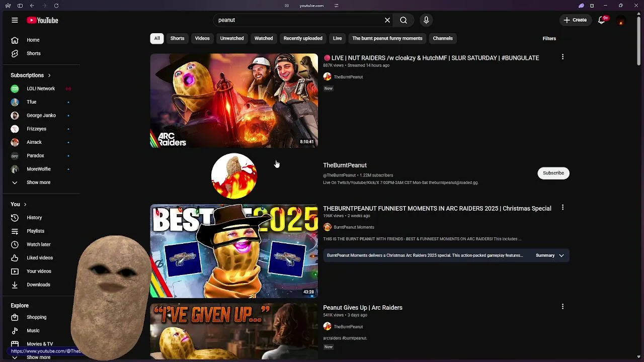Subscribe to TheBurntPeanut

click(553, 173)
